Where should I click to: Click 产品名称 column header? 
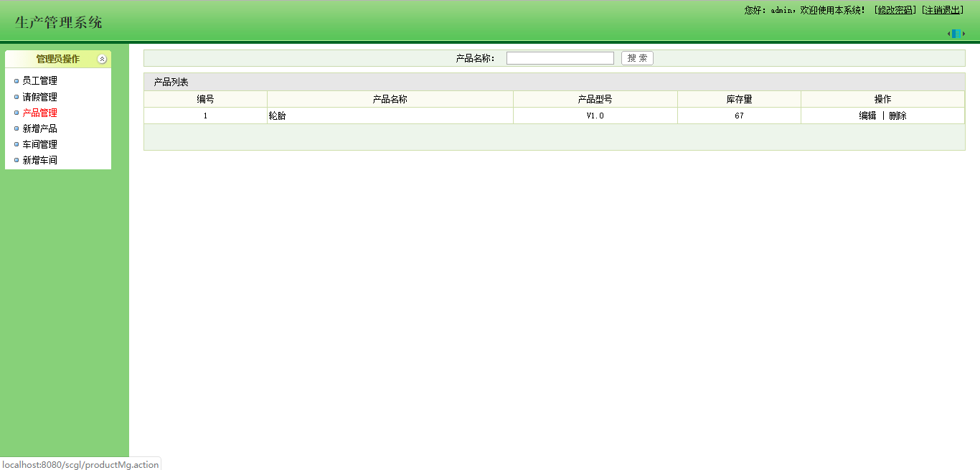390,100
